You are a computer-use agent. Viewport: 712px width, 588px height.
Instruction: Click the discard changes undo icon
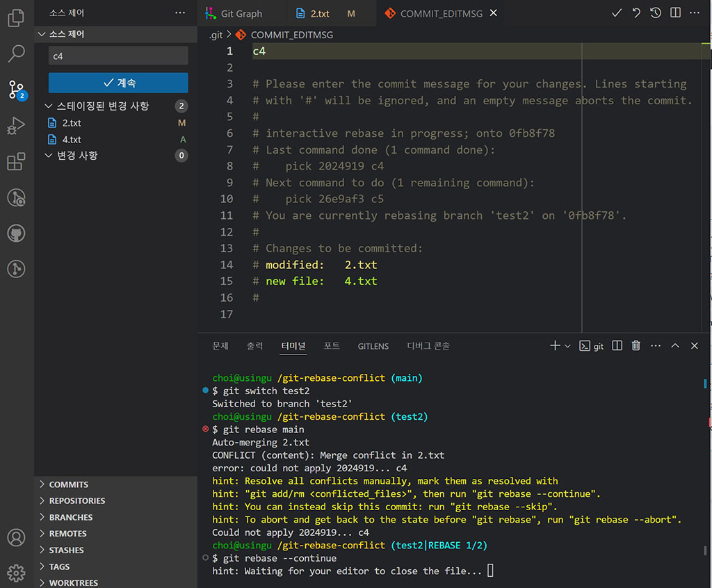coord(636,13)
